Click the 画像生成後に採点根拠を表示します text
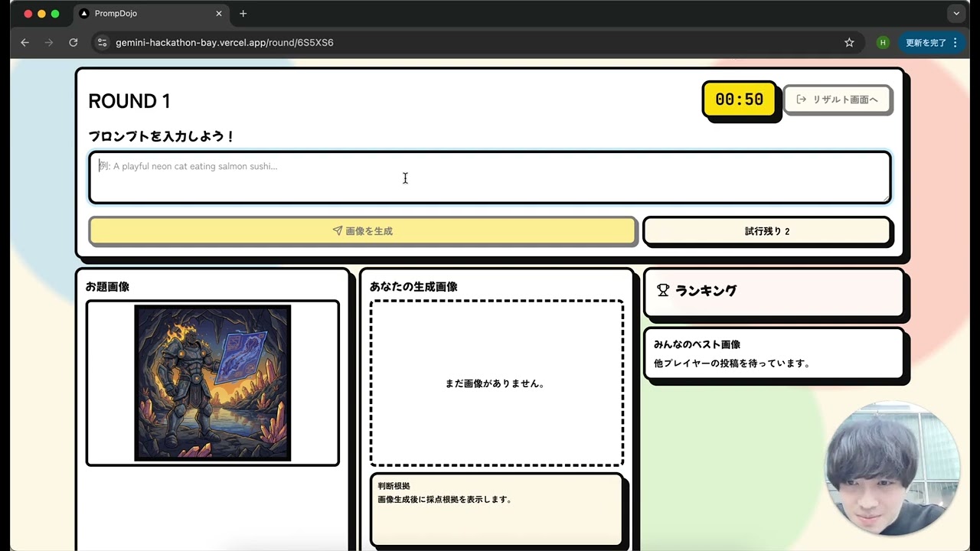The image size is (980, 551). click(x=445, y=500)
